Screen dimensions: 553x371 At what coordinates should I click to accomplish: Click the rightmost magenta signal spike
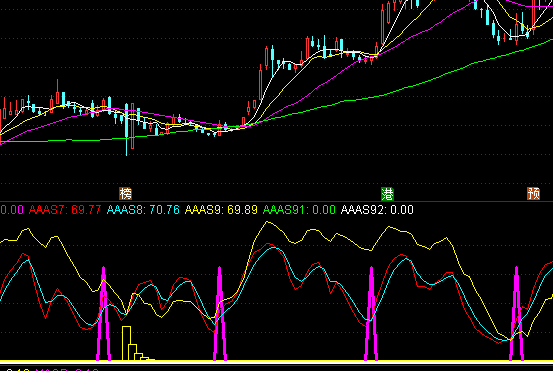516,314
